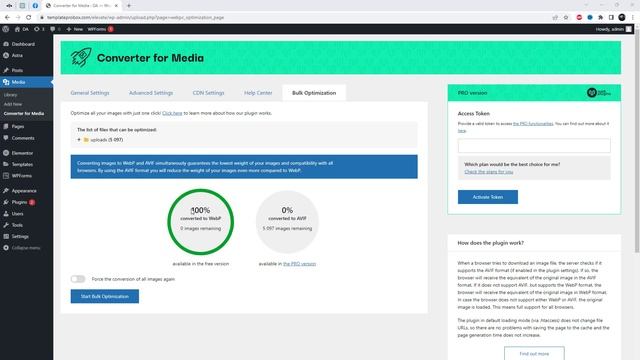Open Settings in the sidebar
640x360 pixels.
click(x=20, y=236)
